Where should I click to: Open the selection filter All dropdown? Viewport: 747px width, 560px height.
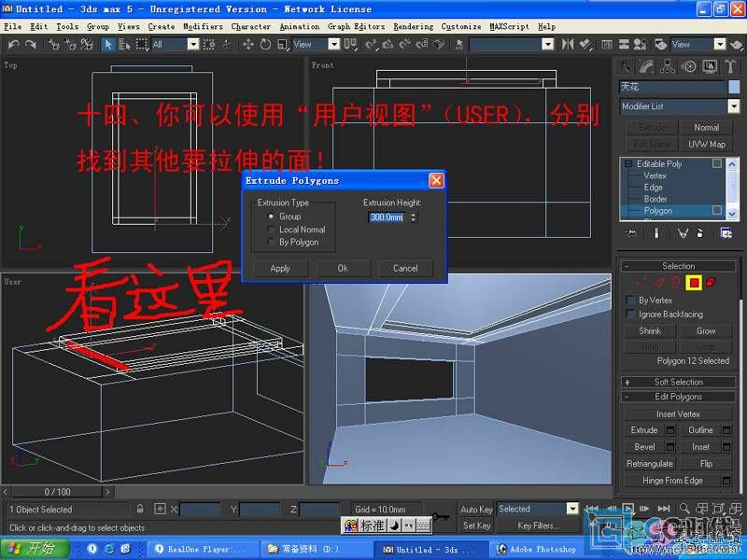[193, 45]
